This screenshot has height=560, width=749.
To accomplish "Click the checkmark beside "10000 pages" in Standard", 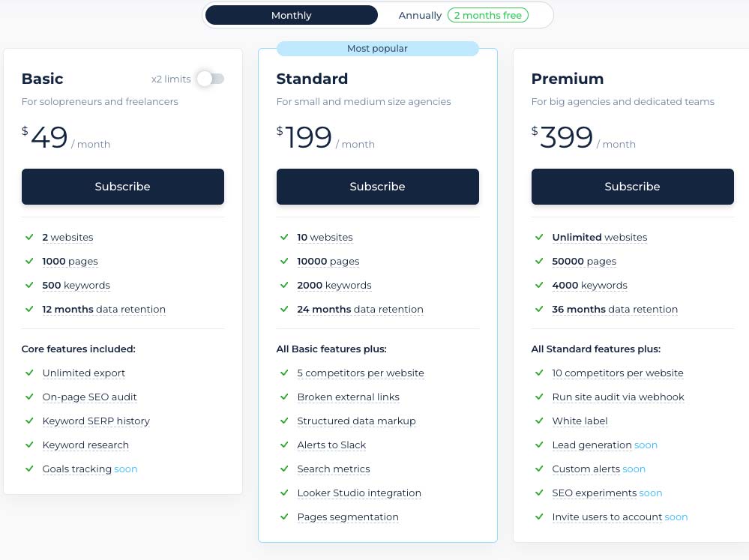I will (x=284, y=261).
